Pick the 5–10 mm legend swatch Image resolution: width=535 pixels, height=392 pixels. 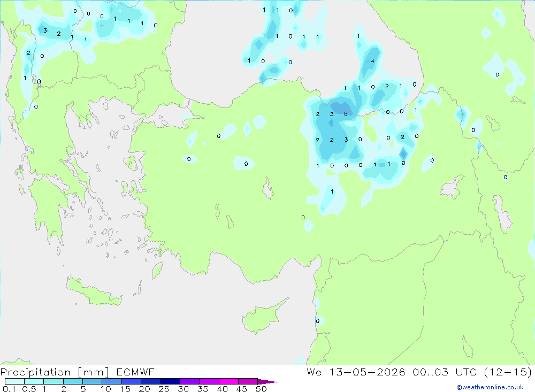click(x=93, y=381)
